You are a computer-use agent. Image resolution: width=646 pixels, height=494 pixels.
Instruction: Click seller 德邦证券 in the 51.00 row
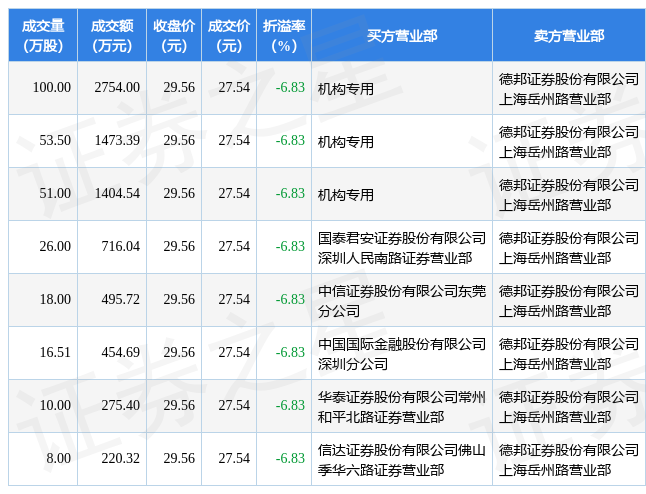pyautogui.click(x=569, y=194)
